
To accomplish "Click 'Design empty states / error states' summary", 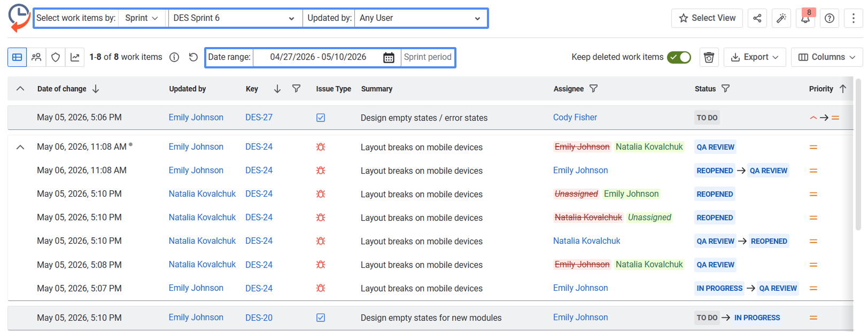I will pyautogui.click(x=424, y=118).
